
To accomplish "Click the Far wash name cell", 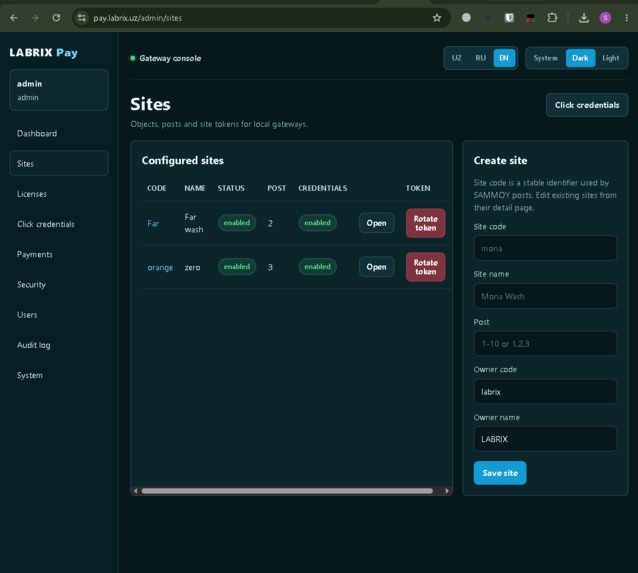I will (194, 223).
